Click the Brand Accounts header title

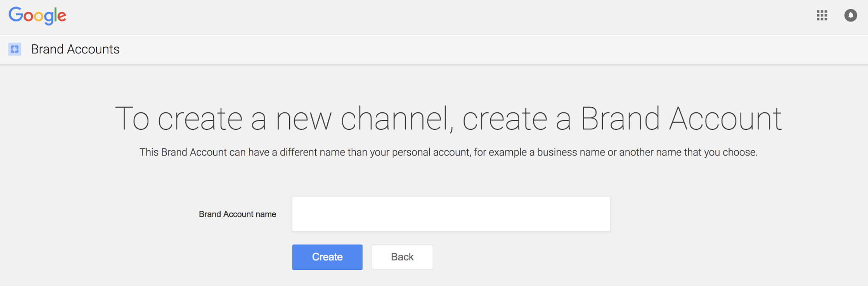pyautogui.click(x=75, y=49)
